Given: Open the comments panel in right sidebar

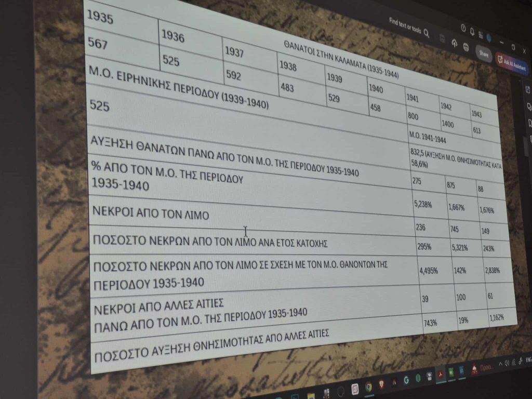Looking at the screenshot, I should [x=529, y=107].
